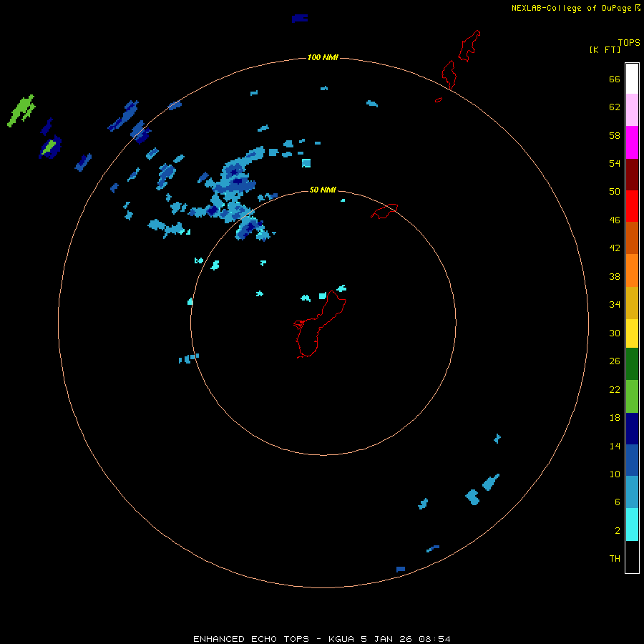The image size is (644, 644).
Task: Click the "50 NMI" range ring label
Action: (323, 190)
